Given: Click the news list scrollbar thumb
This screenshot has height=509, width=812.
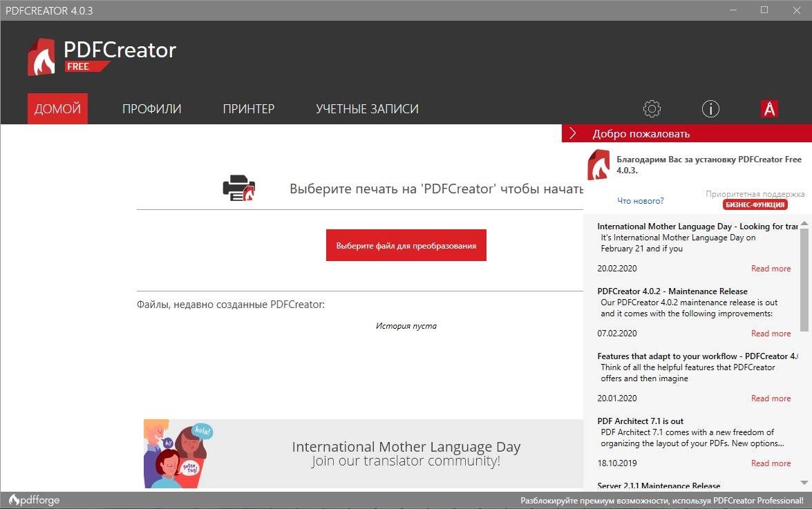Looking at the screenshot, I should coord(804,279).
